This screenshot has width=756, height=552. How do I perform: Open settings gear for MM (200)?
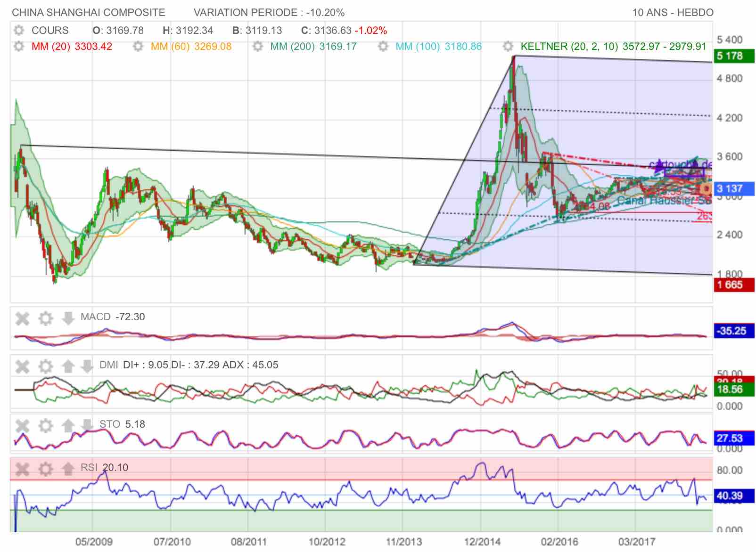click(x=257, y=47)
